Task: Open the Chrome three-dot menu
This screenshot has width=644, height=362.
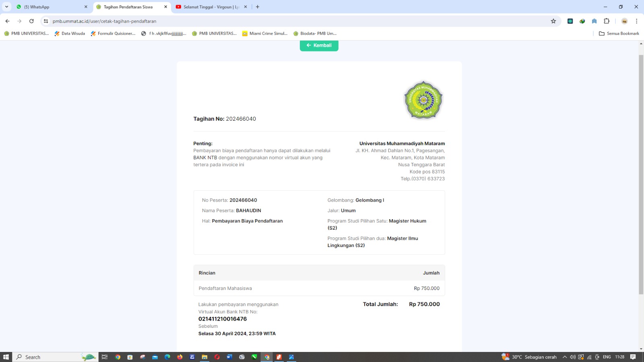Action: coord(636,21)
